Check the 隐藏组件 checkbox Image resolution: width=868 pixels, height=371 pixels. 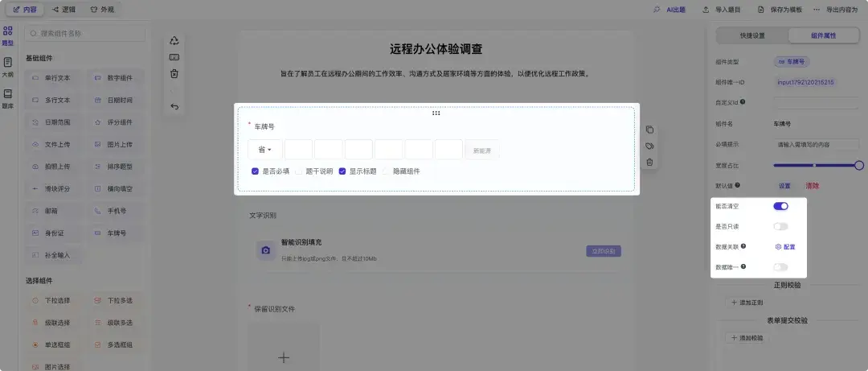coord(386,171)
